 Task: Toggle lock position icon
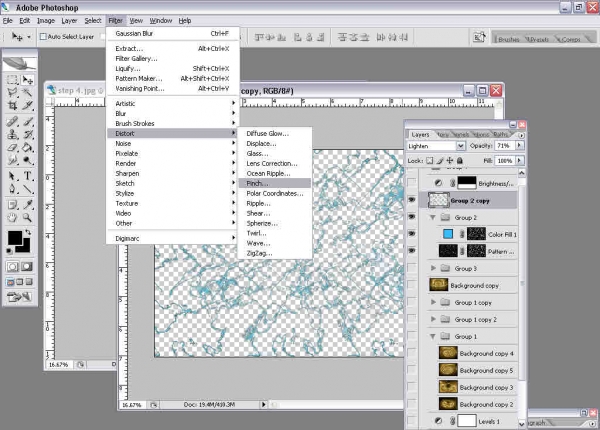coord(450,161)
